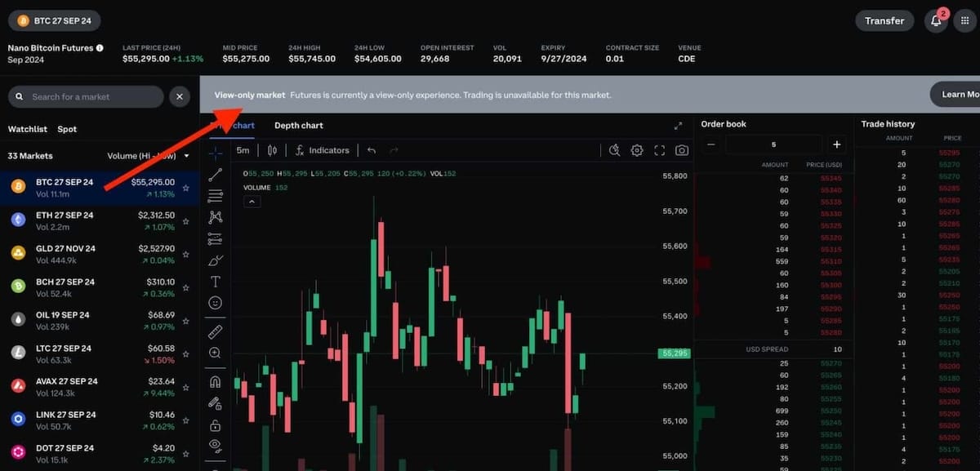The image size is (980, 471).
Task: Switch to the Depth chart tab
Action: pyautogui.click(x=298, y=125)
